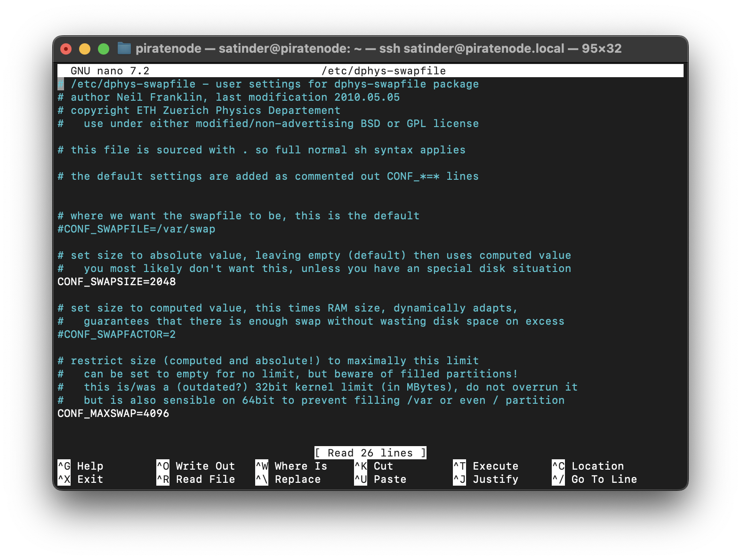Click the red close window button

[x=66, y=49]
